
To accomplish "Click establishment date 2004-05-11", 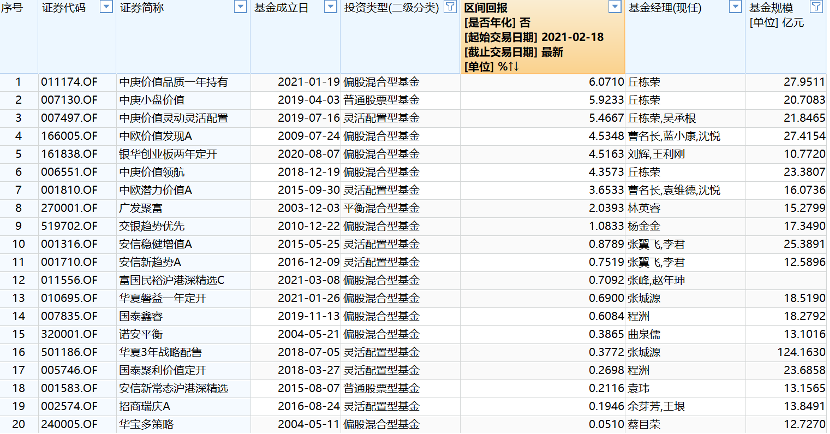I will click(x=309, y=424).
